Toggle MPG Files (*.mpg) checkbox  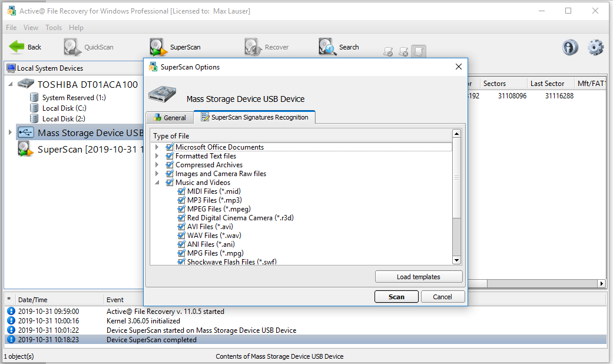(181, 253)
